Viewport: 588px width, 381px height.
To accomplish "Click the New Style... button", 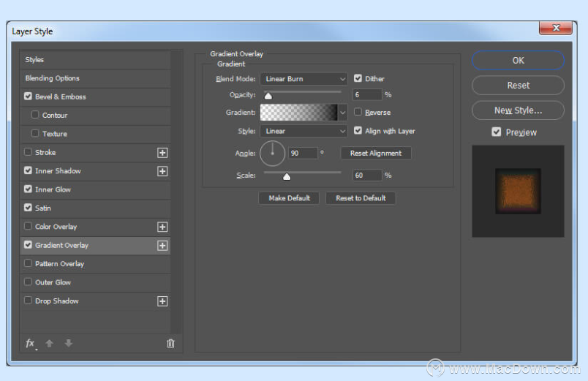I will (518, 110).
